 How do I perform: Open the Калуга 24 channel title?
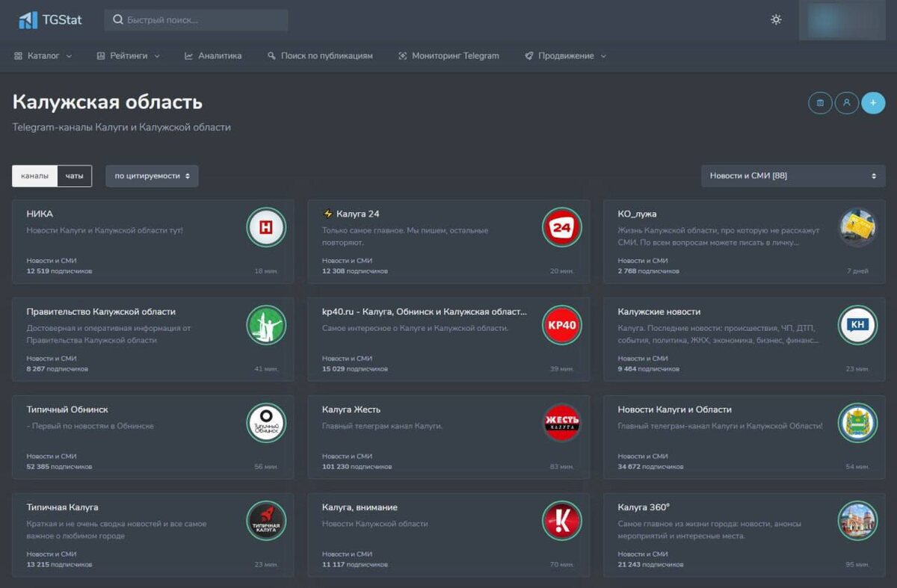tap(358, 214)
